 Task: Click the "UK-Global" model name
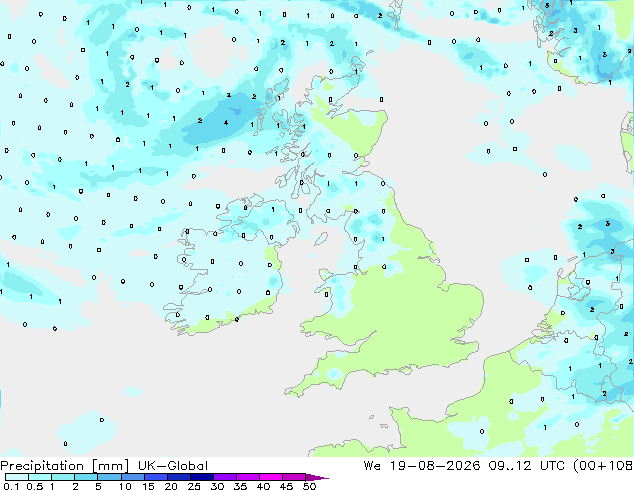pyautogui.click(x=173, y=466)
